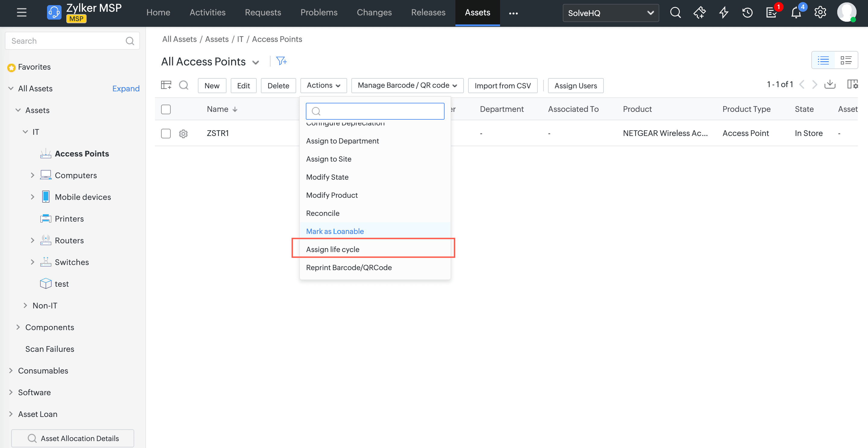Click the Import from CSV button
Viewport: 868px width, 448px height.
(x=502, y=85)
